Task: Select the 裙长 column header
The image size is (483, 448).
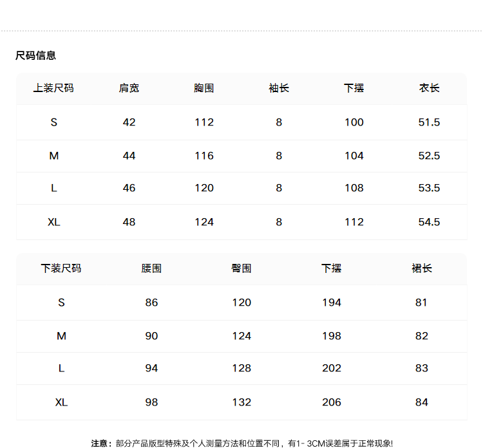Action: pos(421,268)
